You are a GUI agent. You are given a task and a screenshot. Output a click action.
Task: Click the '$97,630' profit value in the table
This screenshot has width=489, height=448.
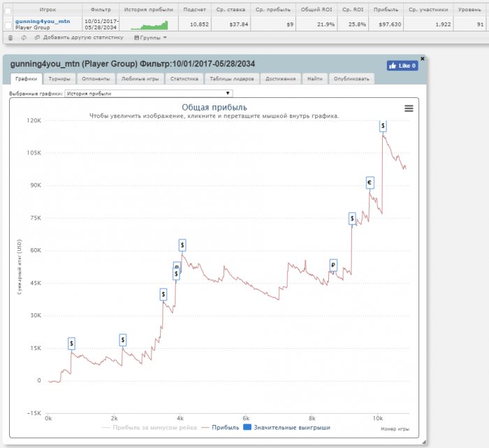pyautogui.click(x=390, y=24)
